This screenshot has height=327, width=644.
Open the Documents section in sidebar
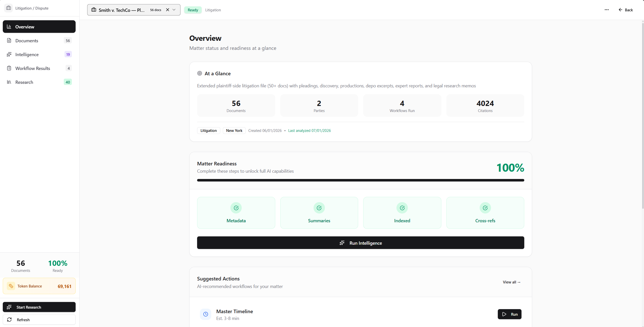(x=26, y=40)
